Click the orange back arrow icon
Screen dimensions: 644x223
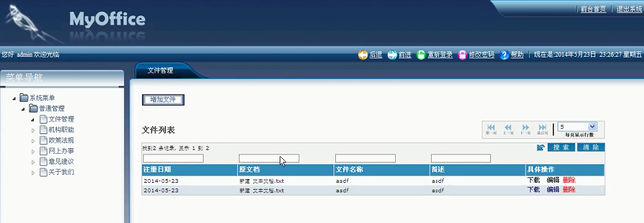coord(362,54)
